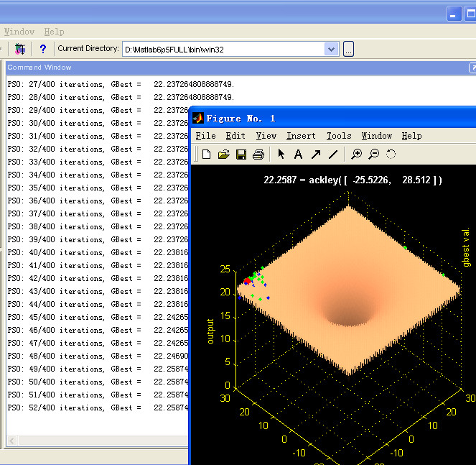Select the Edit Plot arrow pointer tool

281,154
